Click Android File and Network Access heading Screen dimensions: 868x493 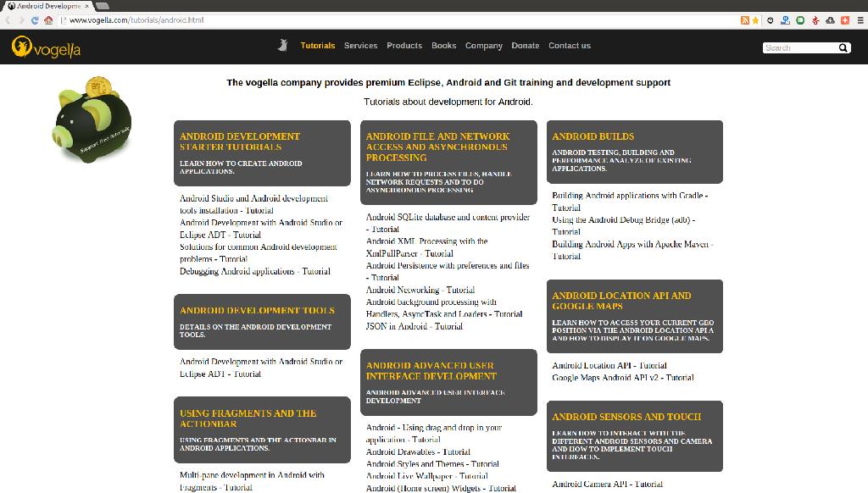coord(438,147)
